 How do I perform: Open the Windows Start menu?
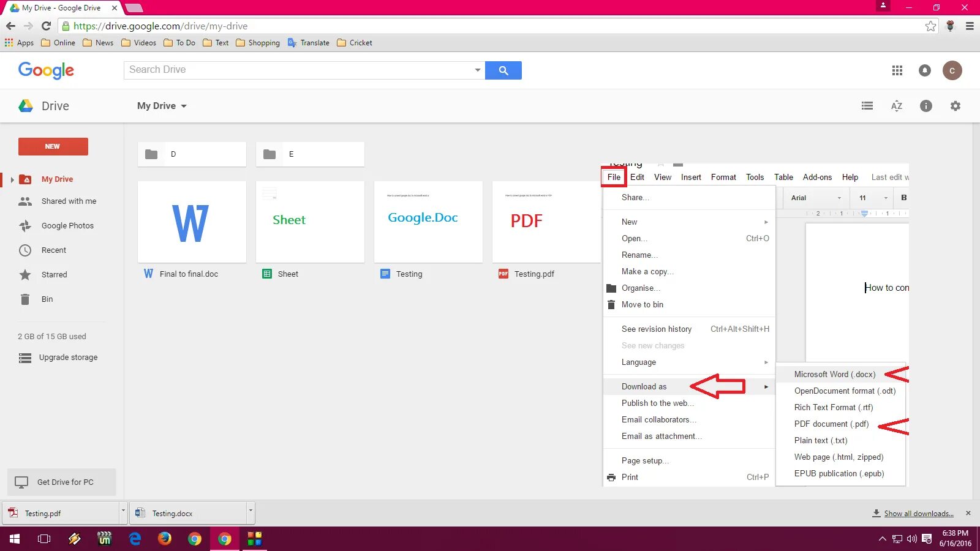point(15,539)
